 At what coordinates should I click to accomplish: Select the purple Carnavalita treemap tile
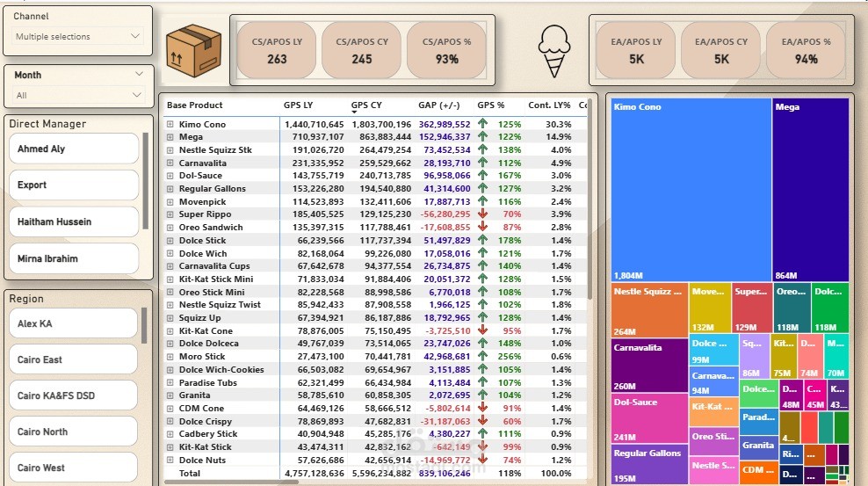[x=649, y=366]
